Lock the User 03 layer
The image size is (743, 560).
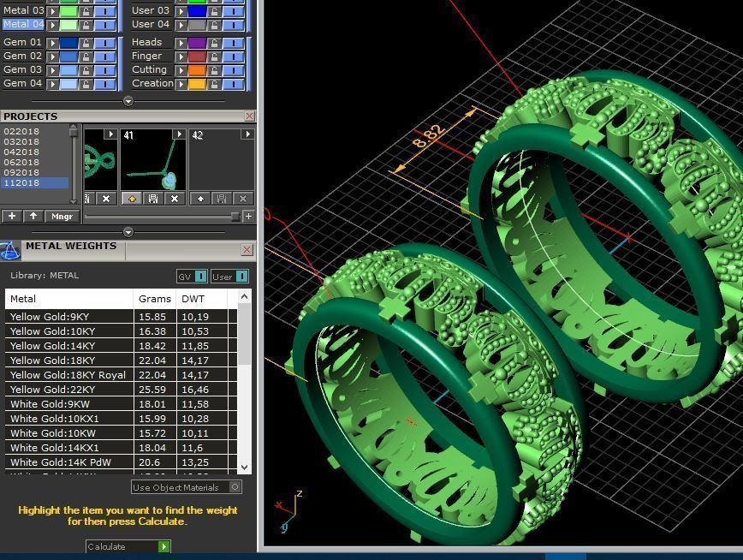pos(214,11)
